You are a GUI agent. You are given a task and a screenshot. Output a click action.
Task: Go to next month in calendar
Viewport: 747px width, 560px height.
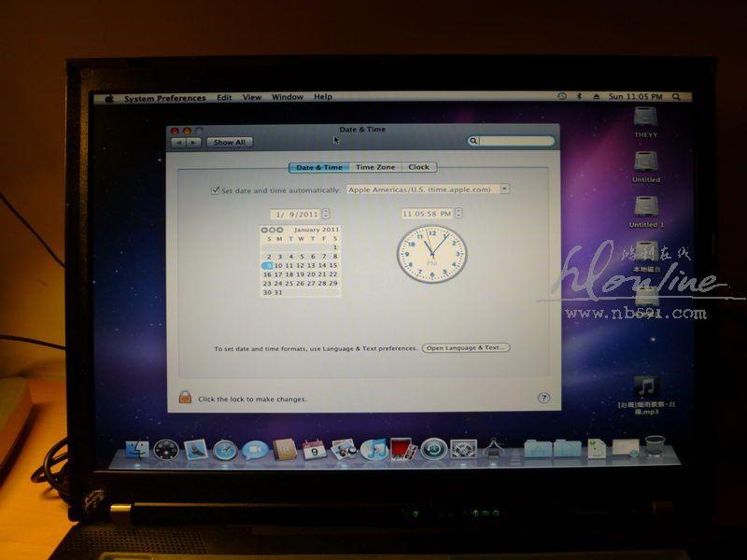(279, 230)
